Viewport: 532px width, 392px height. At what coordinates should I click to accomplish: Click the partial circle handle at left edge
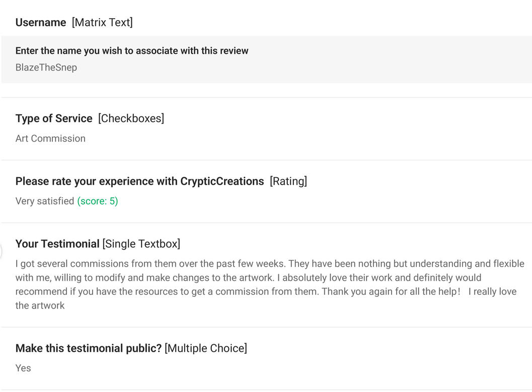click(x=1, y=251)
